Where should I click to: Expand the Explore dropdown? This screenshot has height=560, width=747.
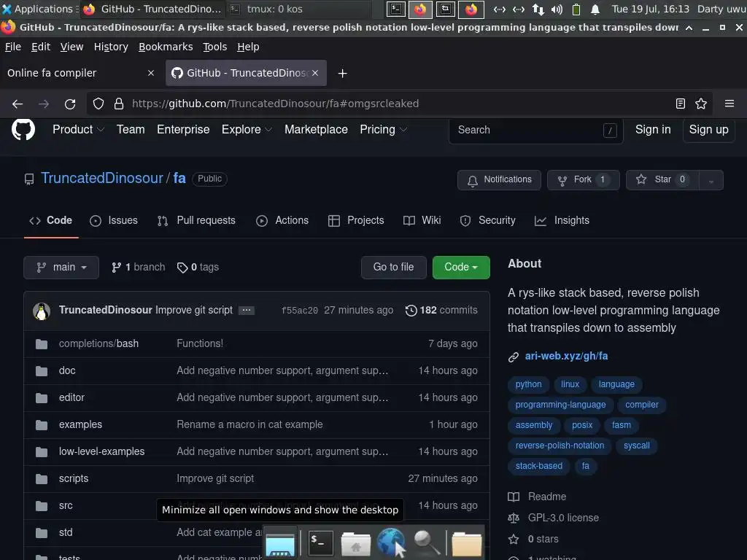click(247, 130)
